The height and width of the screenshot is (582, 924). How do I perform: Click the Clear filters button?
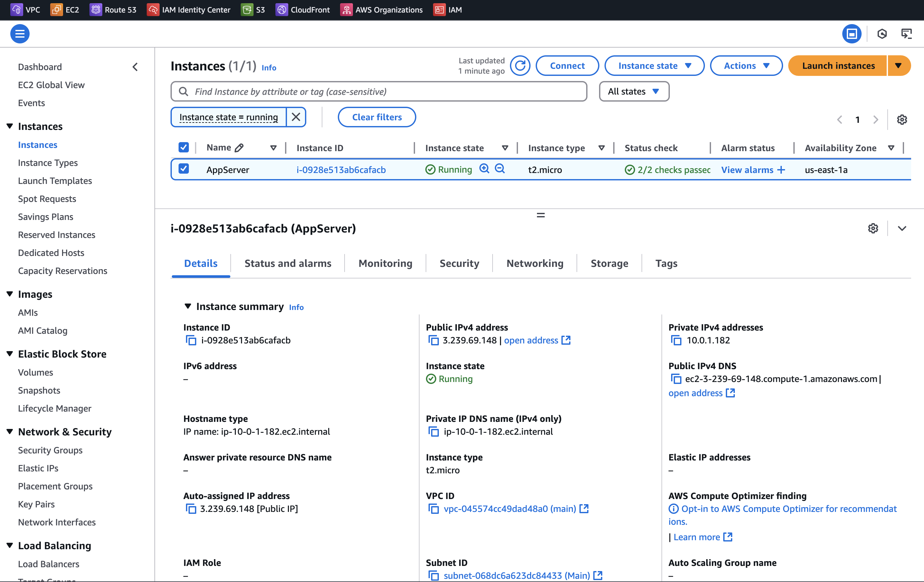pyautogui.click(x=377, y=117)
